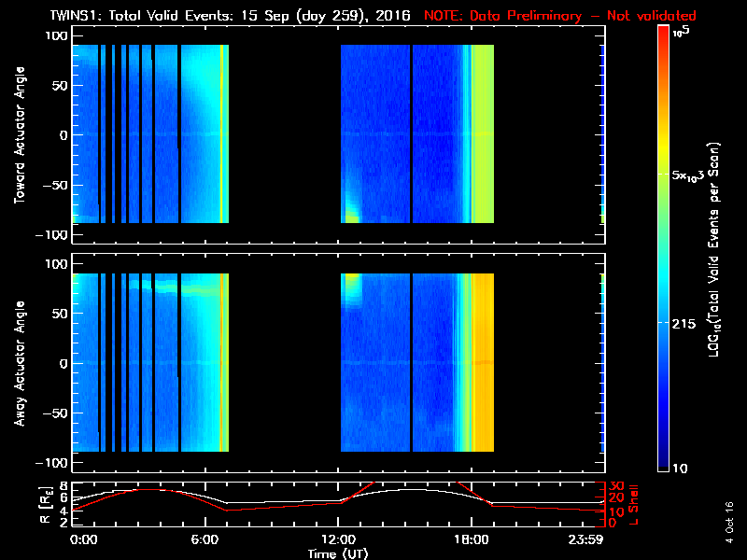Select the "LOG10(Total Valid Events per Scan)" label
The height and width of the screenshot is (560, 747).
pos(717,252)
